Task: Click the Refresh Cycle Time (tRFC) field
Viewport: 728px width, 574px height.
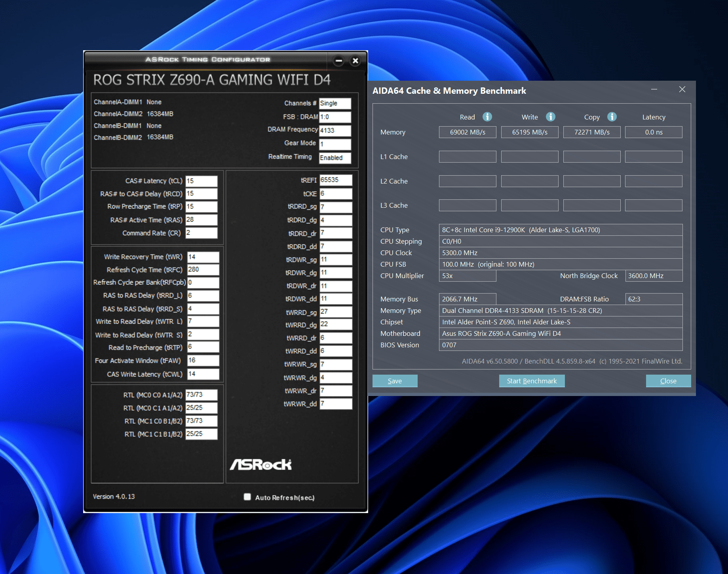Action: pyautogui.click(x=203, y=270)
